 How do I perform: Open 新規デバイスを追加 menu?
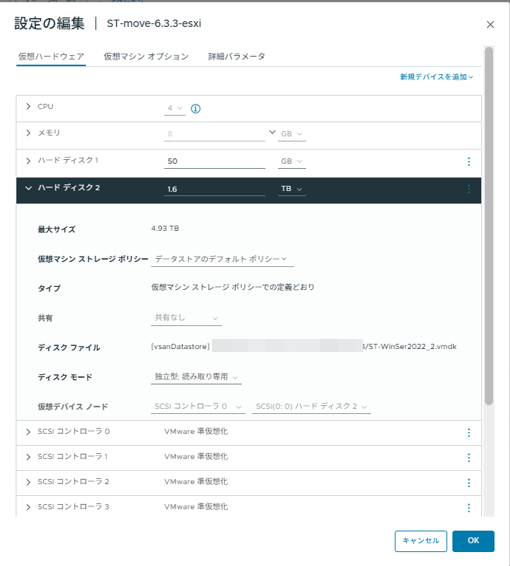point(436,77)
